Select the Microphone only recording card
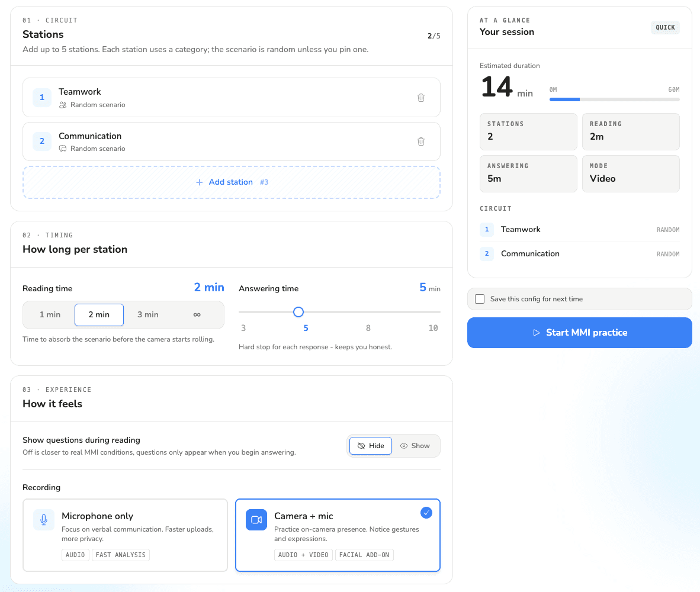The image size is (700, 592). click(x=125, y=535)
